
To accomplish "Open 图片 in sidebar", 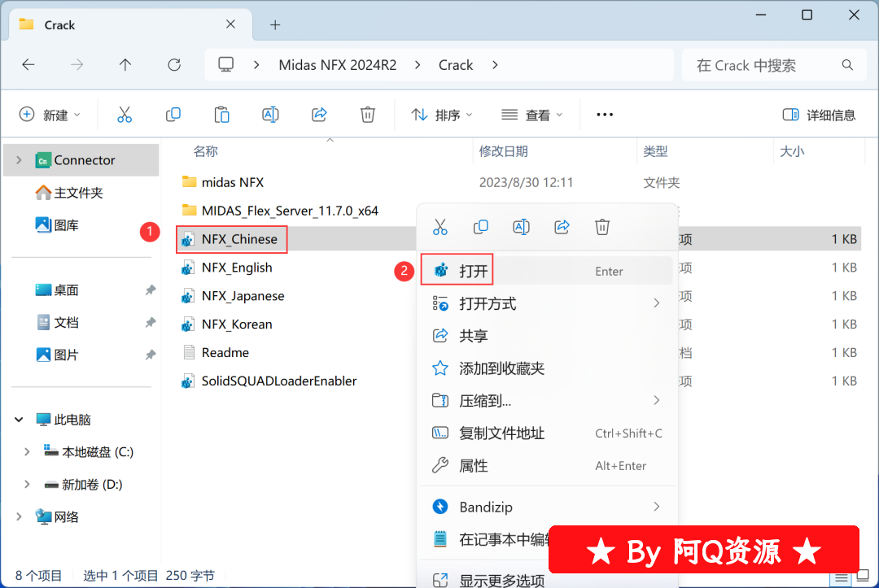I will point(58,355).
